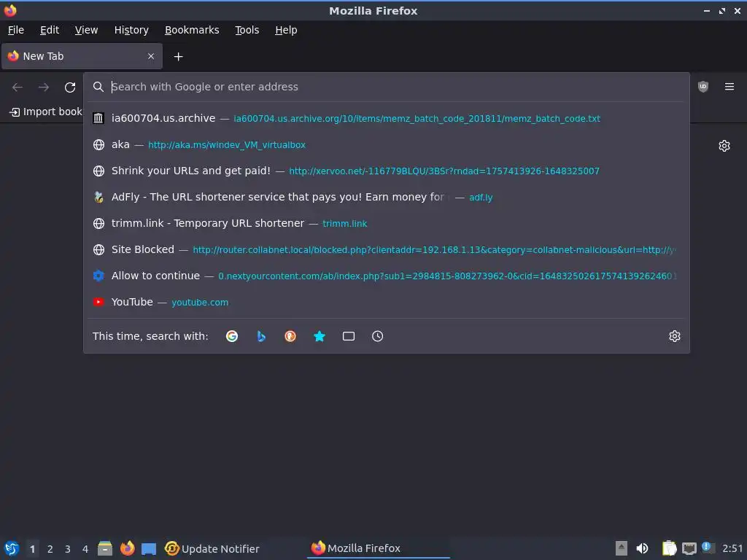Open the View menu

(86, 30)
